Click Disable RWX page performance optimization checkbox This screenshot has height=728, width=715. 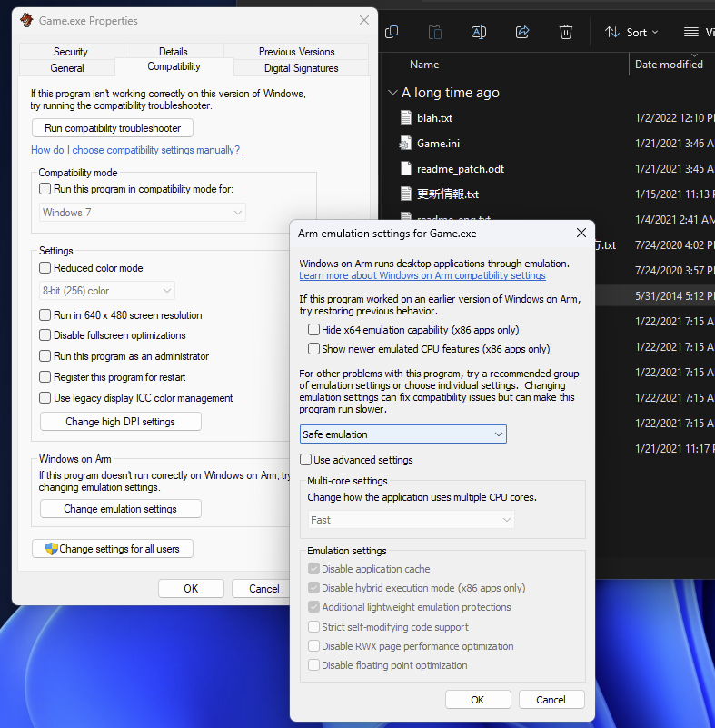click(x=313, y=645)
